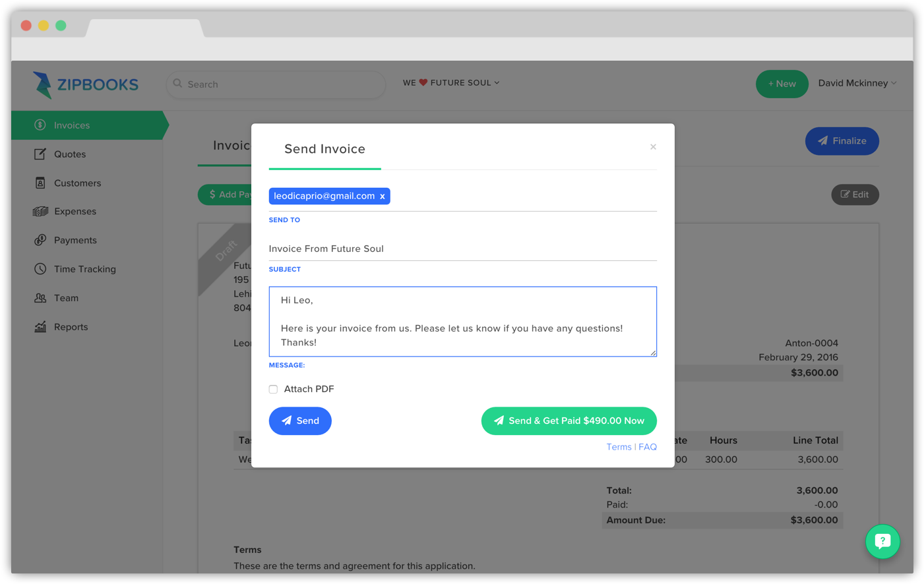Open the help chat bubble icon
Image resolution: width=924 pixels, height=584 pixels.
[x=882, y=541]
